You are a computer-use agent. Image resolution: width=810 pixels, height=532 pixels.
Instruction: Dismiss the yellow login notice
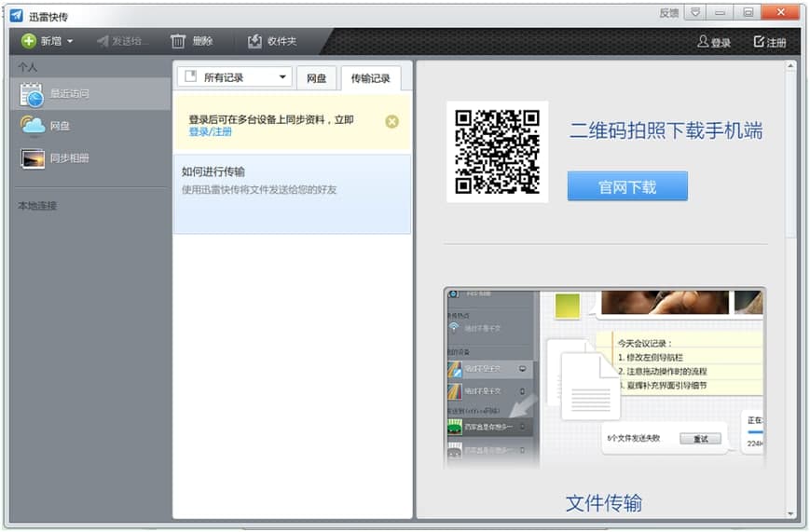tap(391, 122)
